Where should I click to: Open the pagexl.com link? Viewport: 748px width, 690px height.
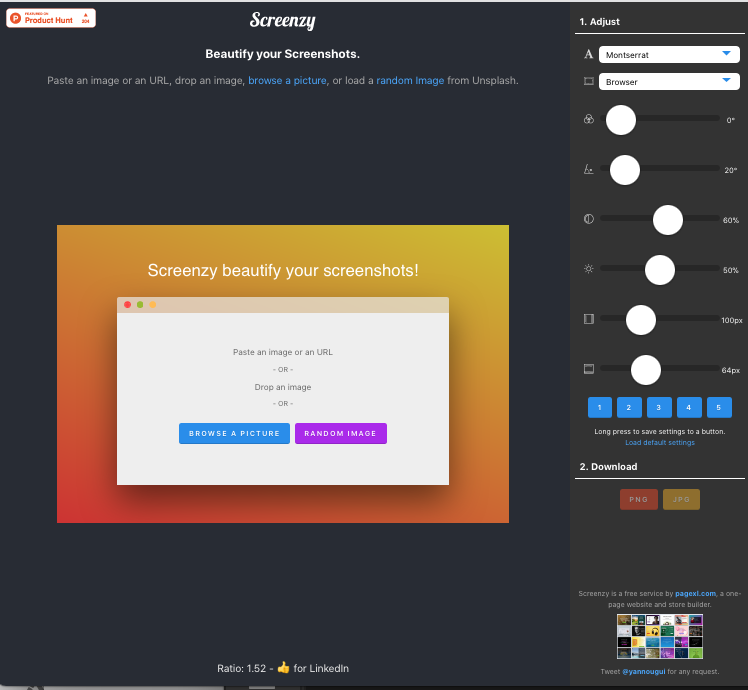click(695, 594)
